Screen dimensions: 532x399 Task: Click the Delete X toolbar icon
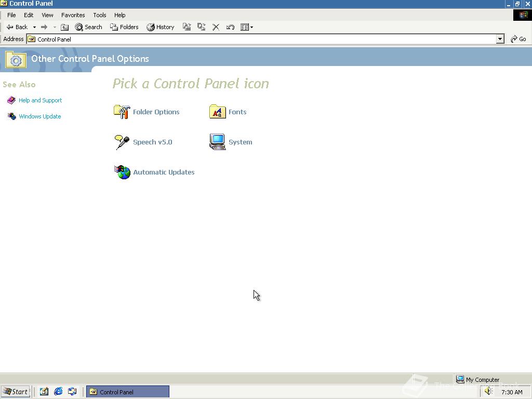point(216,27)
